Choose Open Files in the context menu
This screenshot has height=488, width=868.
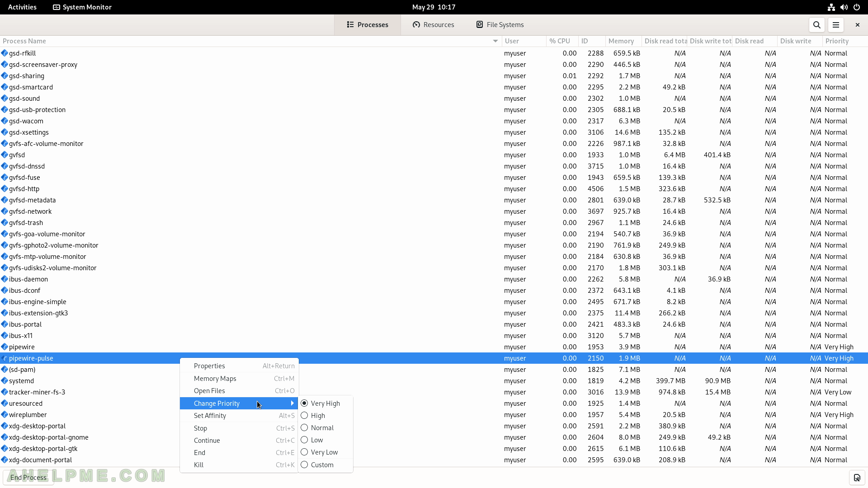(x=239, y=391)
